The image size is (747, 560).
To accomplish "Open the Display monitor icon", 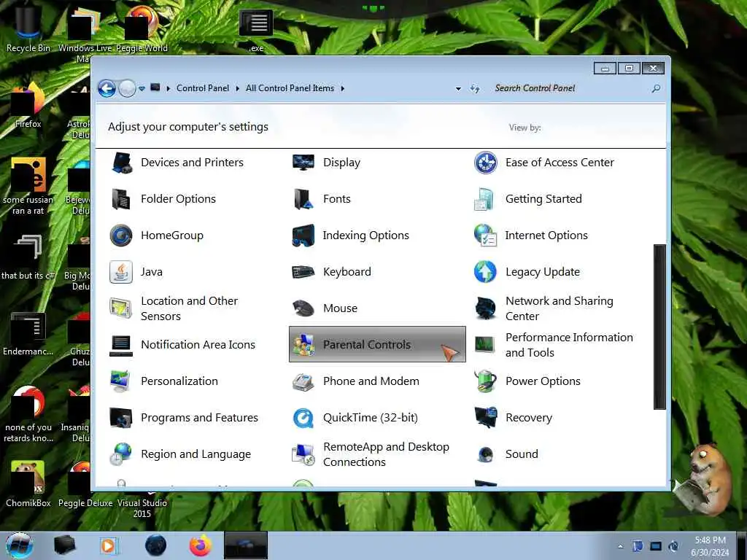I will pos(303,163).
